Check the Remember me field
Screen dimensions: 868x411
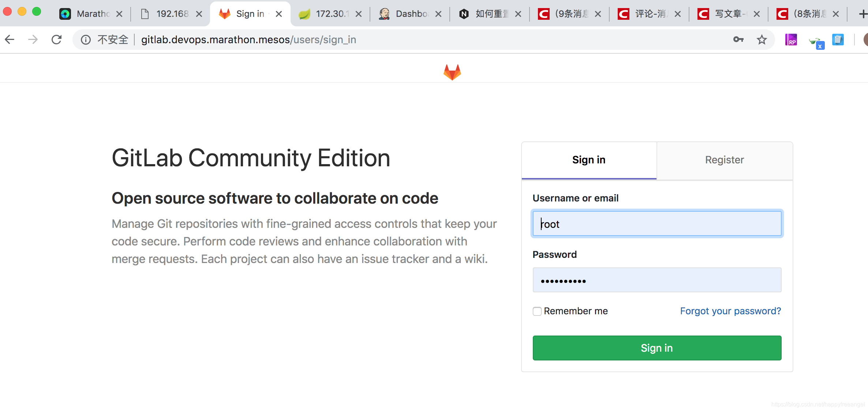(x=536, y=311)
